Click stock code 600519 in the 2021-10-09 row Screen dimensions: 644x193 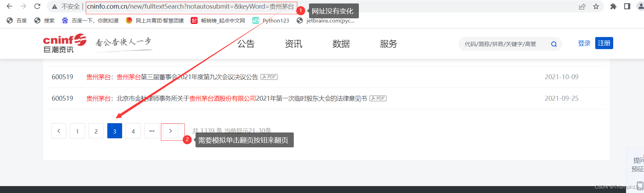click(63, 77)
